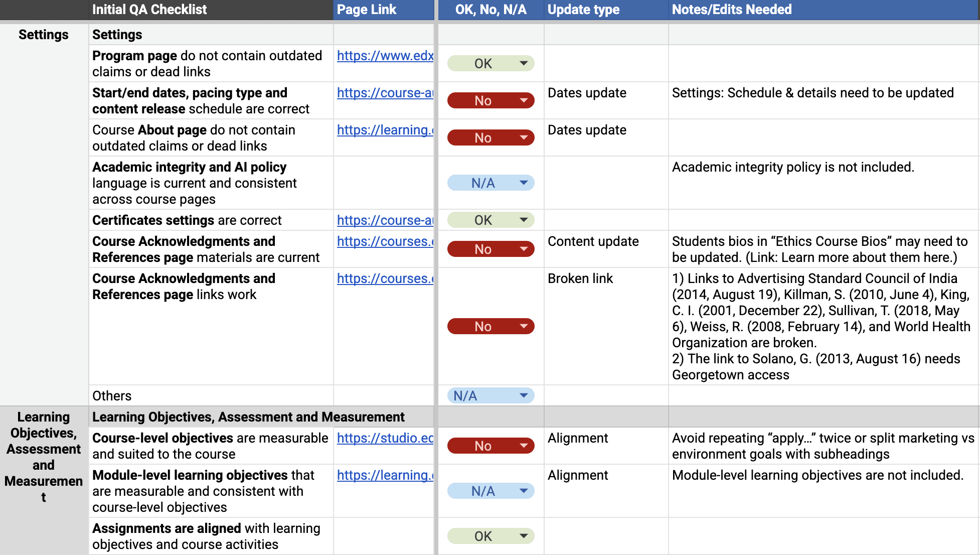Open the edx.org Program page link

tap(384, 56)
